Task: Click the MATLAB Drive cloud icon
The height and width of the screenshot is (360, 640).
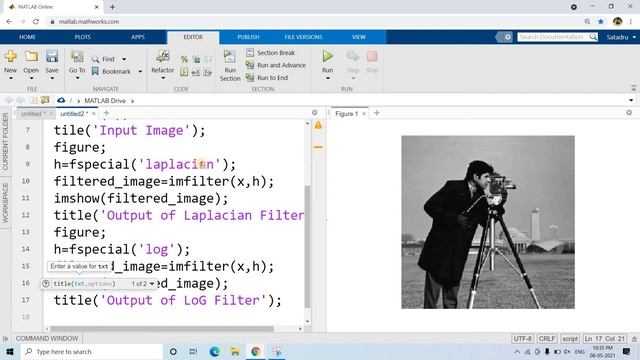Action: pos(61,100)
